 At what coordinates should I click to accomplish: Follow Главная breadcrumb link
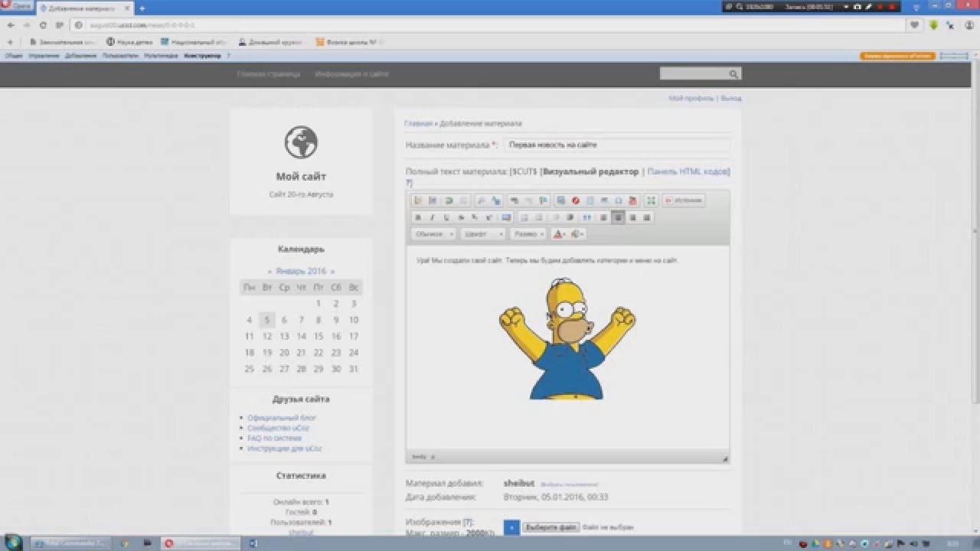(418, 123)
